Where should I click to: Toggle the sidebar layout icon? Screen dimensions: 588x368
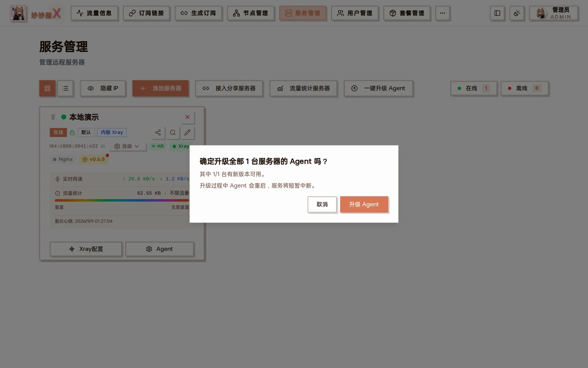497,13
